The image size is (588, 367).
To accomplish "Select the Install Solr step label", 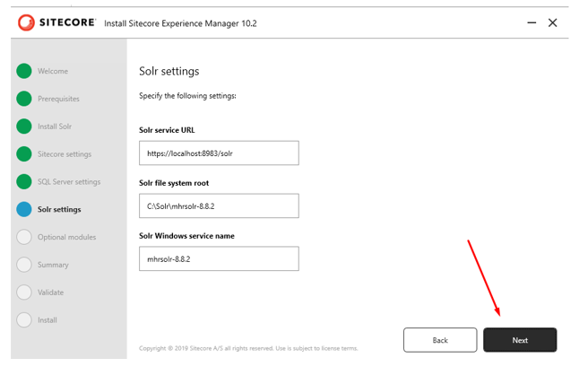I will coord(55,127).
